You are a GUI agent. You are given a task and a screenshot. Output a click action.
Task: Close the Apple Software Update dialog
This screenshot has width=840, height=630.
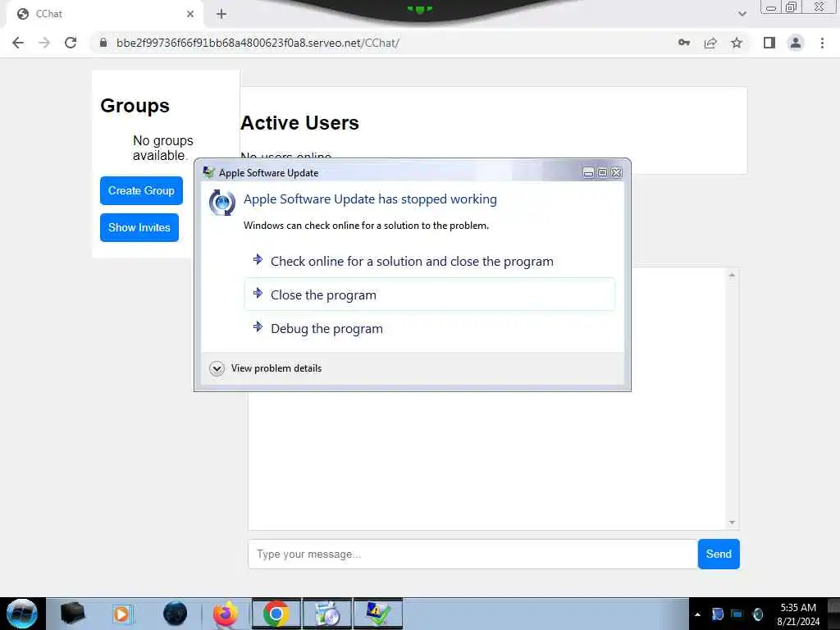(617, 172)
